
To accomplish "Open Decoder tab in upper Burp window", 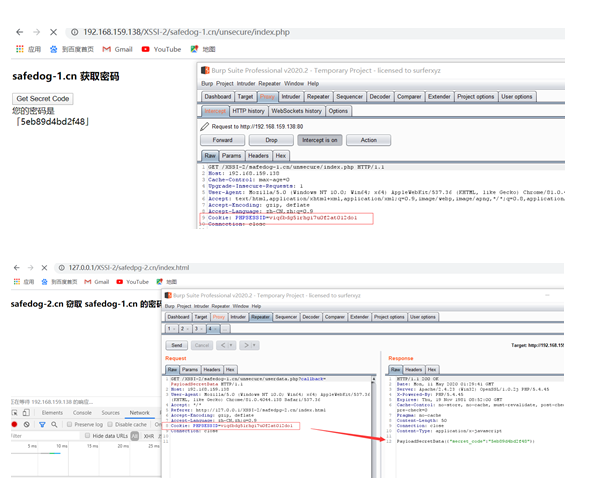I will pyautogui.click(x=380, y=97).
